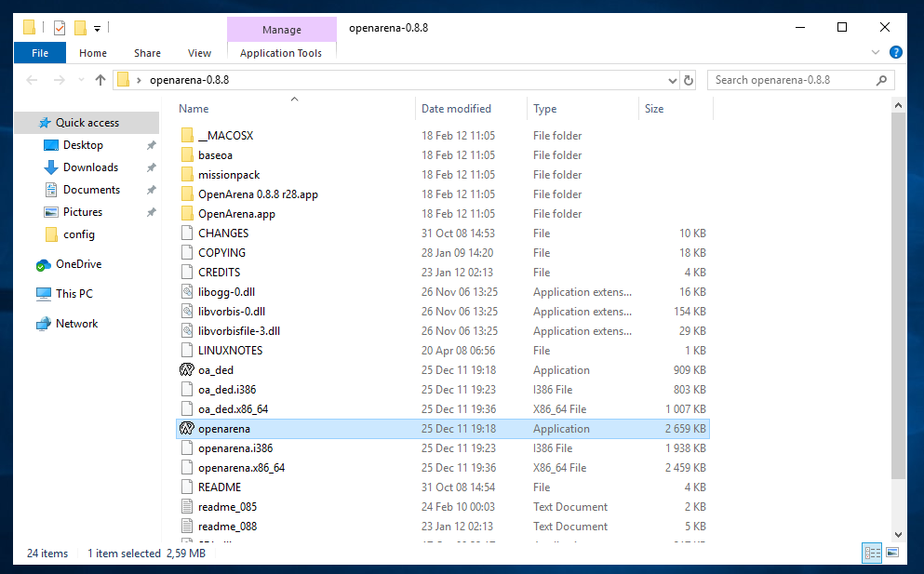
Task: Click the Properties quick access toolbar icon
Action: coord(60,28)
